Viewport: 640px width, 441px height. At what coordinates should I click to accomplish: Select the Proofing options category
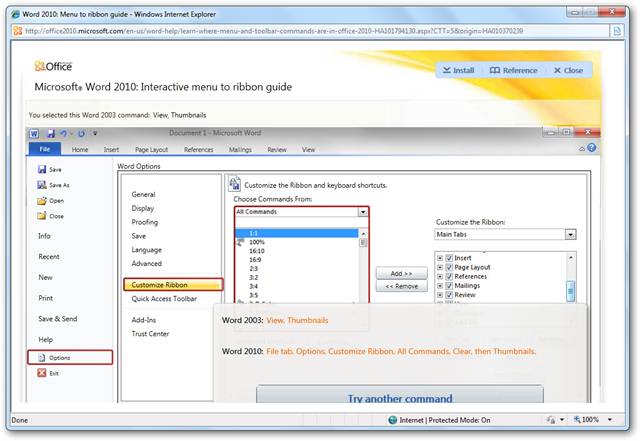[144, 222]
